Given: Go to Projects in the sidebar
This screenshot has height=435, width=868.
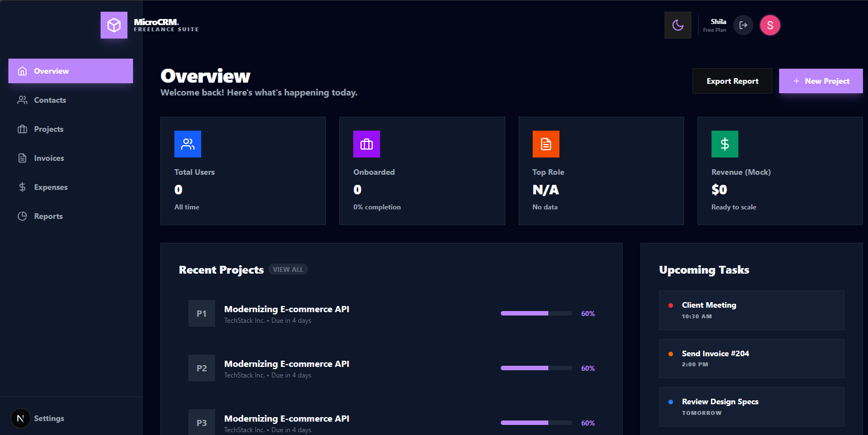Looking at the screenshot, I should 49,129.
